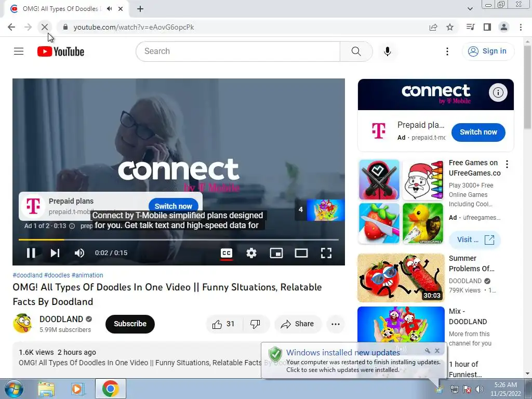Toggle closed captions off
Viewport: 532px width, 399px height.
coord(227,253)
